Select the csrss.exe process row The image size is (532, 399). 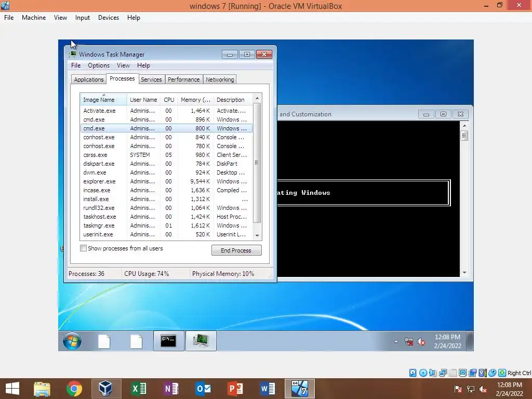point(166,155)
